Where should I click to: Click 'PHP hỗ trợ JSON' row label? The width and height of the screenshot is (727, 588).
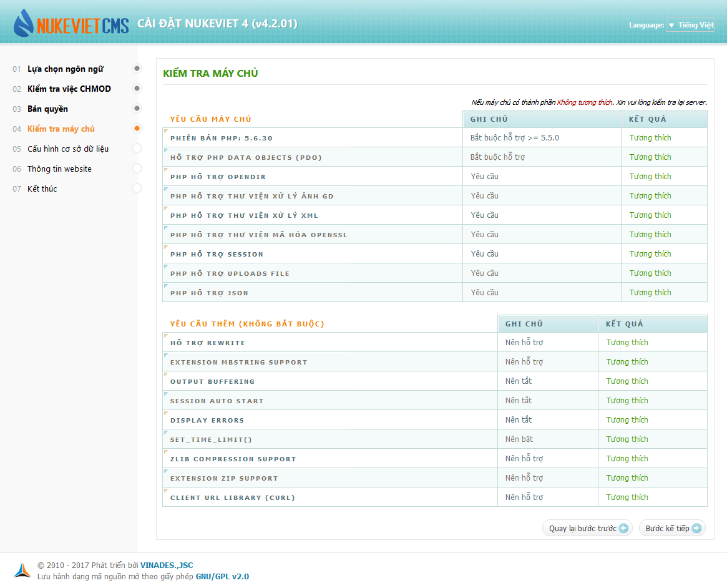[x=209, y=293]
